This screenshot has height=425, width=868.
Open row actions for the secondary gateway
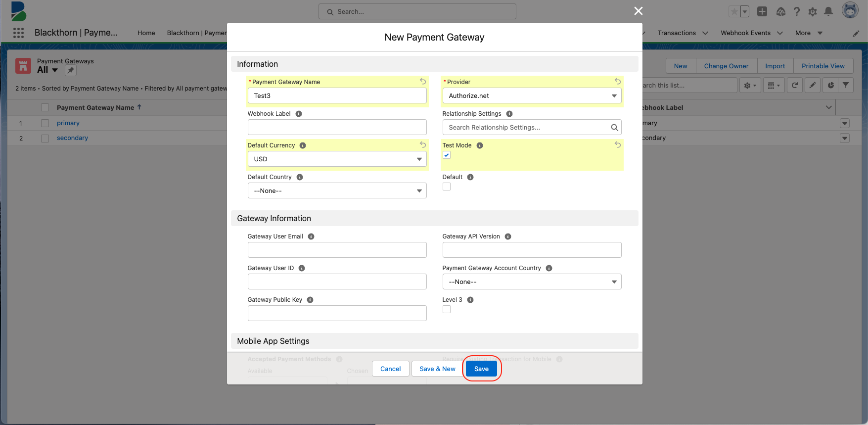(845, 138)
